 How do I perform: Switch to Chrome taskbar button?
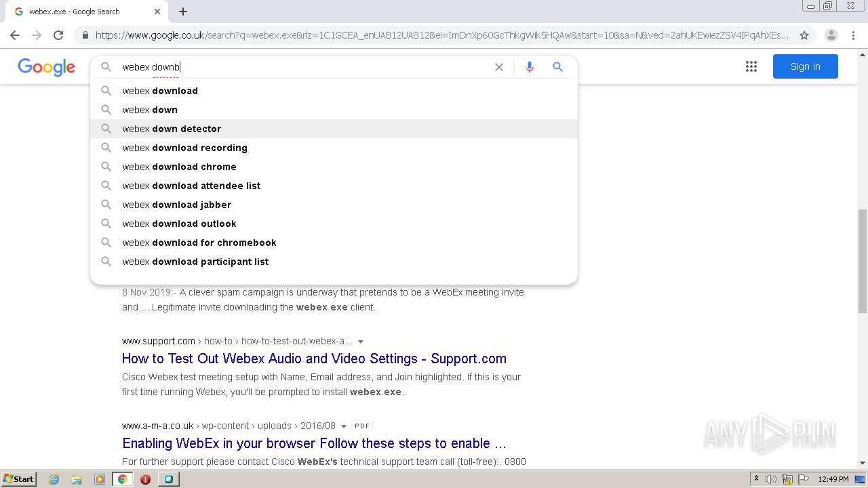tap(122, 479)
